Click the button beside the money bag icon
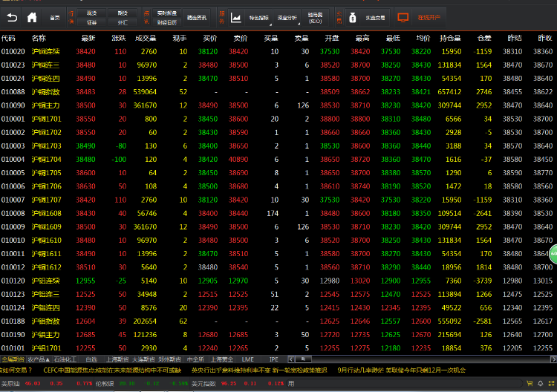This screenshot has height=392, width=557. [x=376, y=17]
